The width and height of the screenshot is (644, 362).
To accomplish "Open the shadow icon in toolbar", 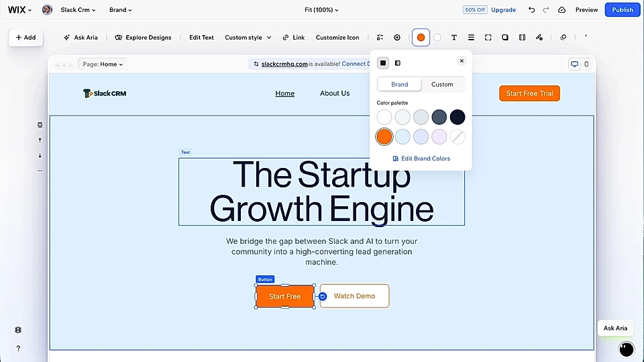I will tap(504, 38).
